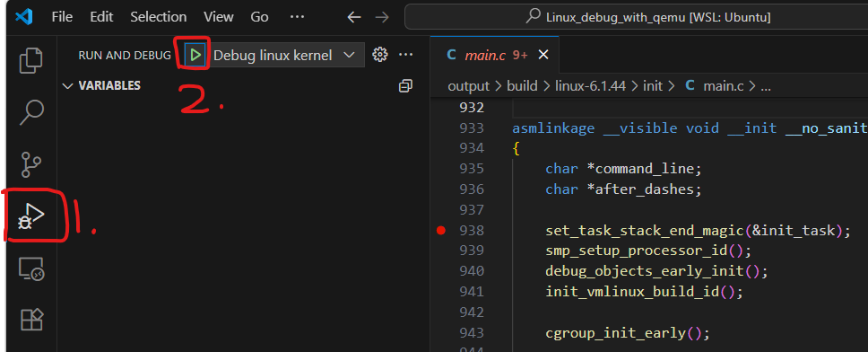Image resolution: width=868 pixels, height=352 pixels.
Task: Open the Explorer view in activity bar
Action: [x=31, y=60]
